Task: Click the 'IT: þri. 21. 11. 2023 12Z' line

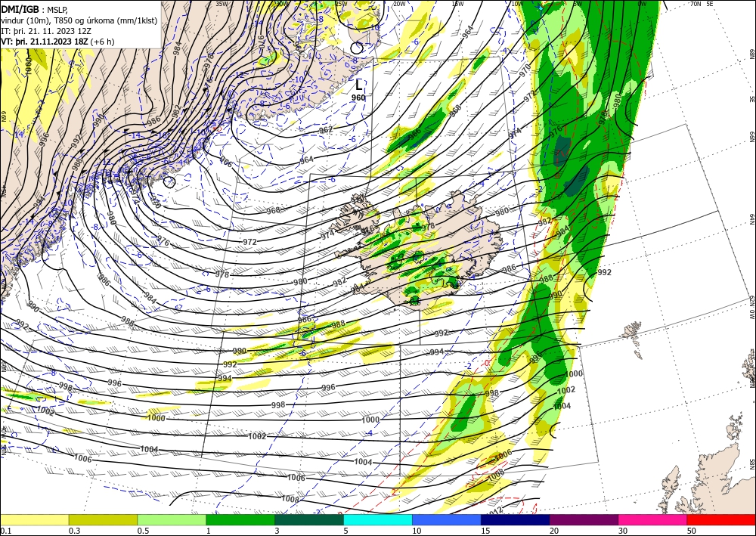Action: click(x=46, y=30)
